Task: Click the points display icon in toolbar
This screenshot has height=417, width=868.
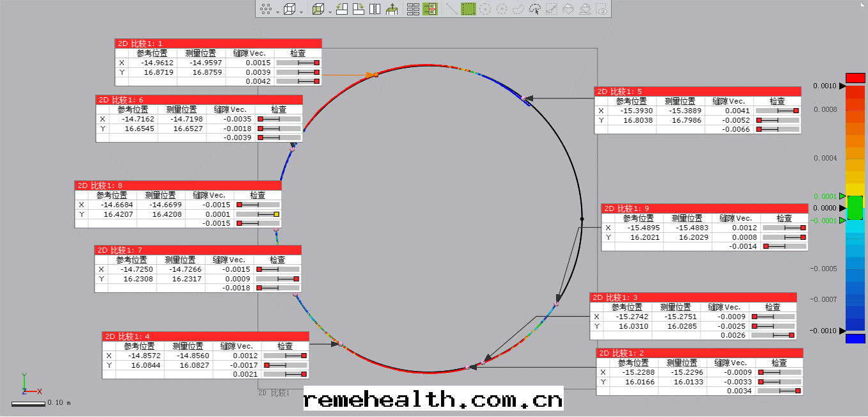Action: [x=267, y=9]
